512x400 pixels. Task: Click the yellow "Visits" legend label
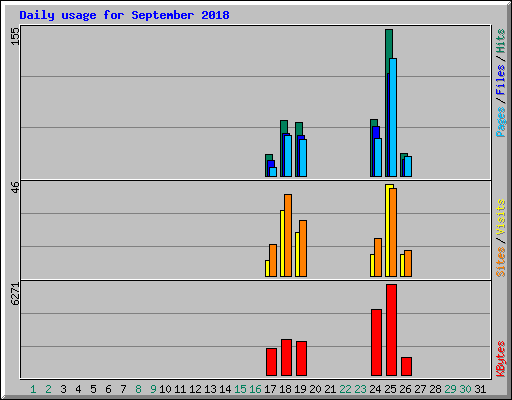(x=501, y=217)
